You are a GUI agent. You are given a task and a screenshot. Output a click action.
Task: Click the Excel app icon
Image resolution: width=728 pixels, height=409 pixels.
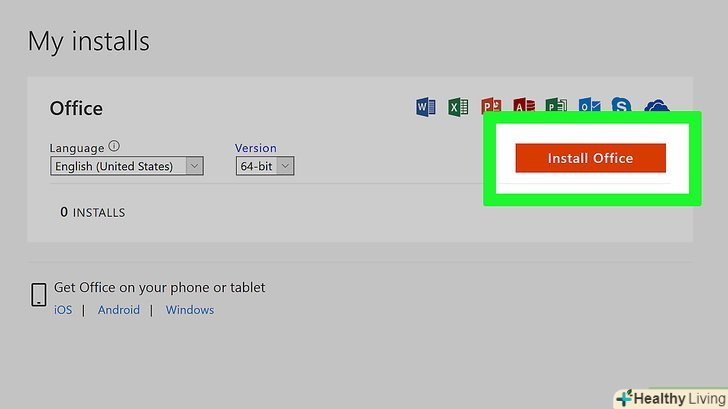[458, 107]
